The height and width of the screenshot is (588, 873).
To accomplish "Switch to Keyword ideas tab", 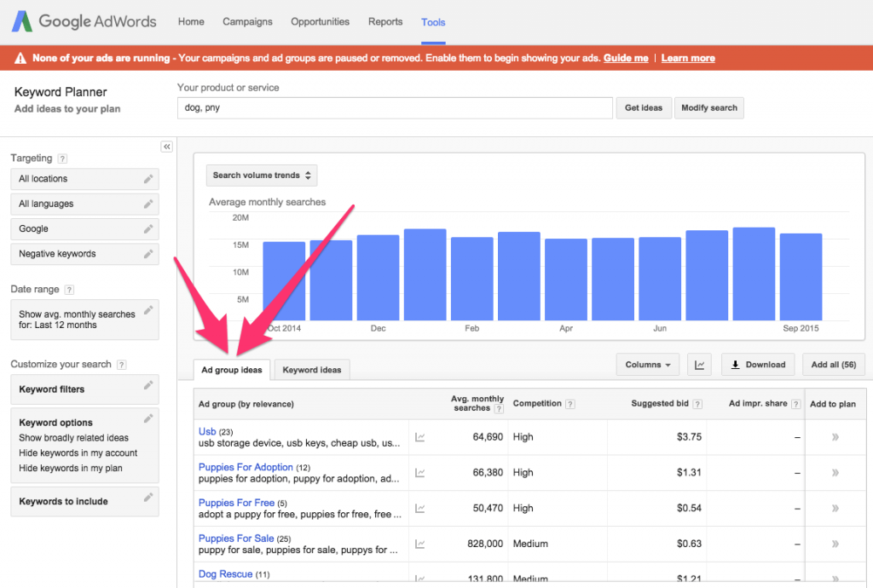I will tap(312, 370).
